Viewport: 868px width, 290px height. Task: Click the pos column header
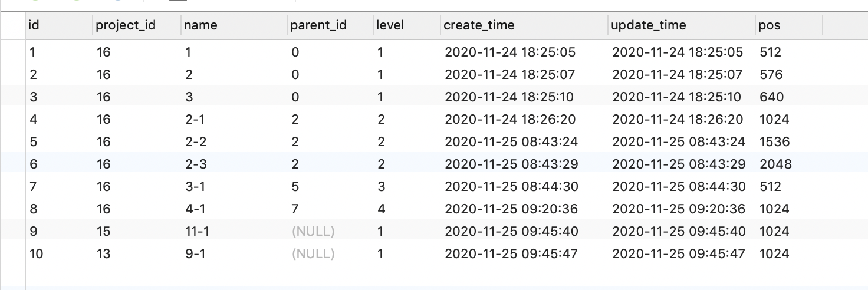pyautogui.click(x=789, y=25)
